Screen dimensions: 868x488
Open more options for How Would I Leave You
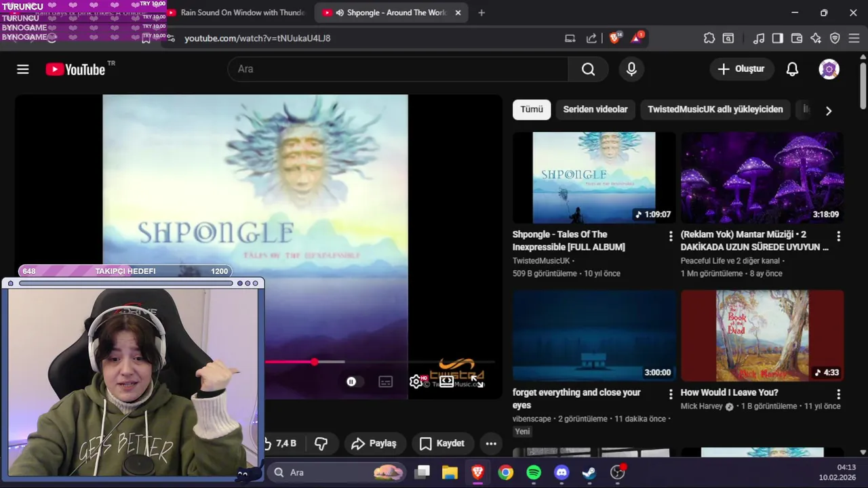pos(839,394)
